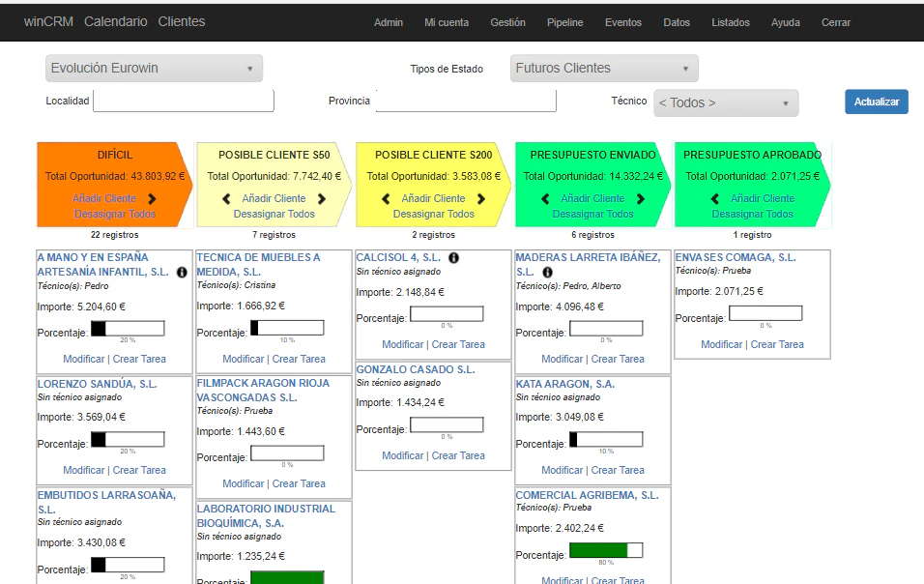Open the Admin menu
924x584 pixels.
coord(389,22)
